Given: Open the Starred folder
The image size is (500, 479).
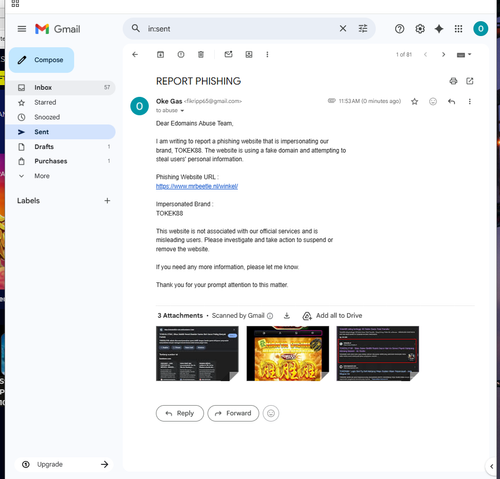Looking at the screenshot, I should (x=61, y=102).
